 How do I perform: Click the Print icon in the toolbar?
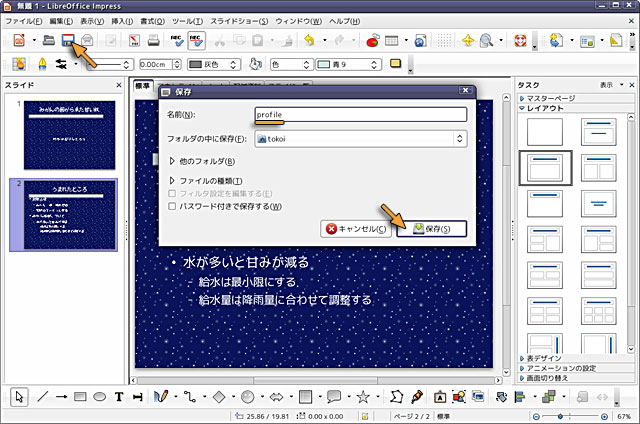[x=154, y=41]
